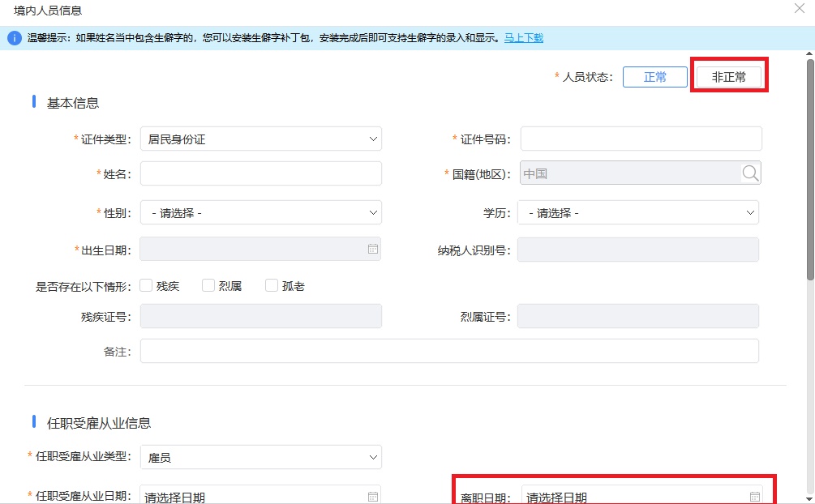The height and width of the screenshot is (504, 815).
Task: Check the 残疾 checkbox
Action: (147, 285)
